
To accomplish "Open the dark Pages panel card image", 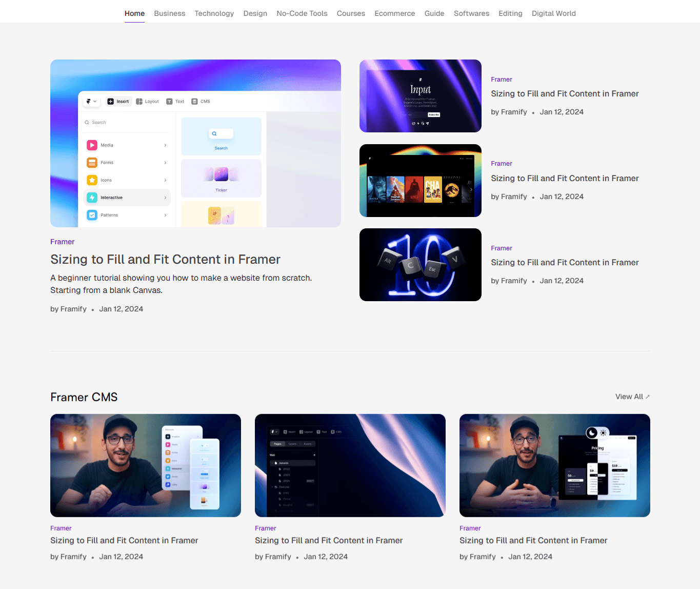I will pyautogui.click(x=350, y=465).
